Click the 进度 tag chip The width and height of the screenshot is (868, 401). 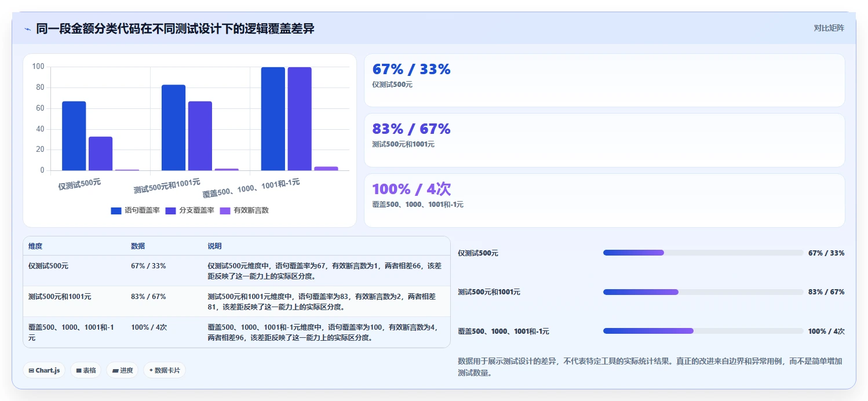(122, 370)
